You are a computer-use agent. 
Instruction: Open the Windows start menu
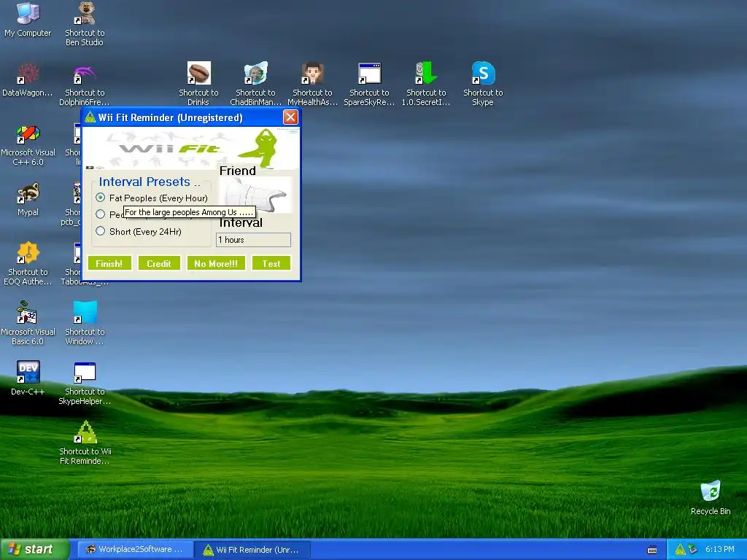point(35,550)
